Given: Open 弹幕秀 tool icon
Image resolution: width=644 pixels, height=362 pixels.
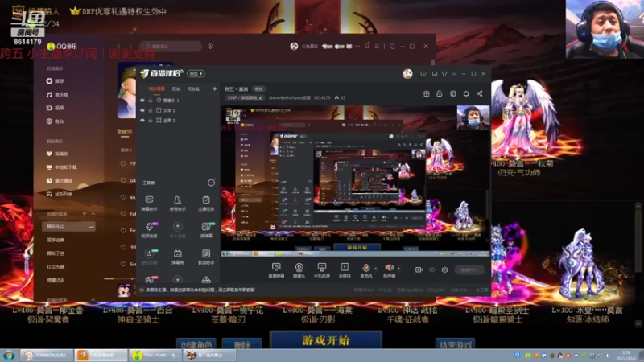Looking at the screenshot, I should tap(177, 257).
